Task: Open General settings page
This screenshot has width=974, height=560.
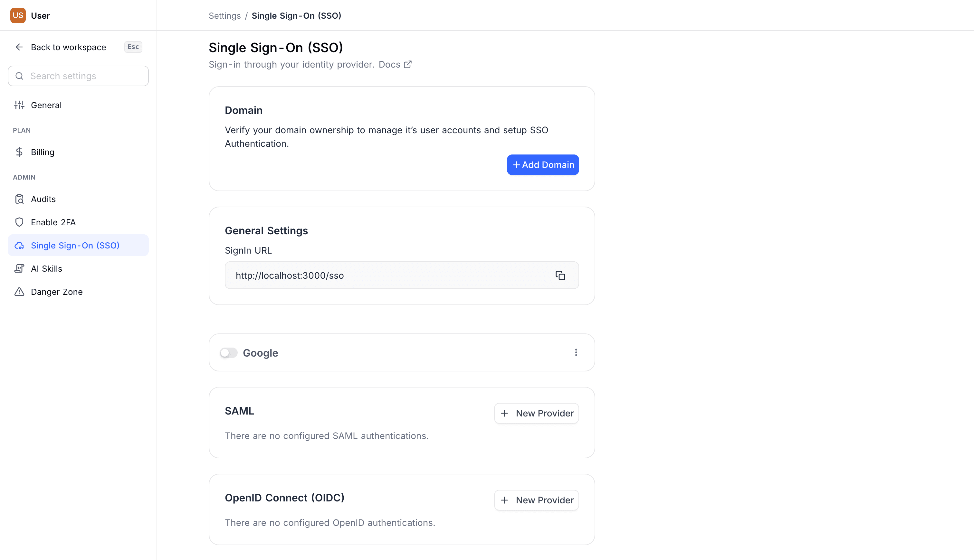Action: [78, 105]
